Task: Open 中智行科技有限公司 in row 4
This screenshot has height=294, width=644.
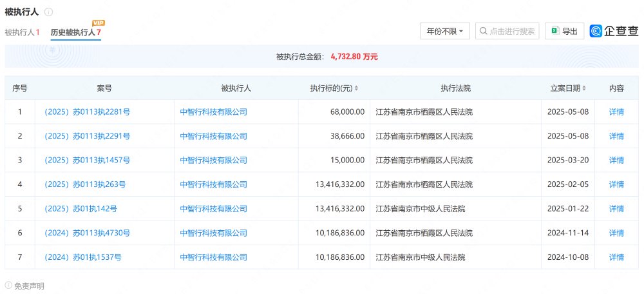Action: point(214,184)
